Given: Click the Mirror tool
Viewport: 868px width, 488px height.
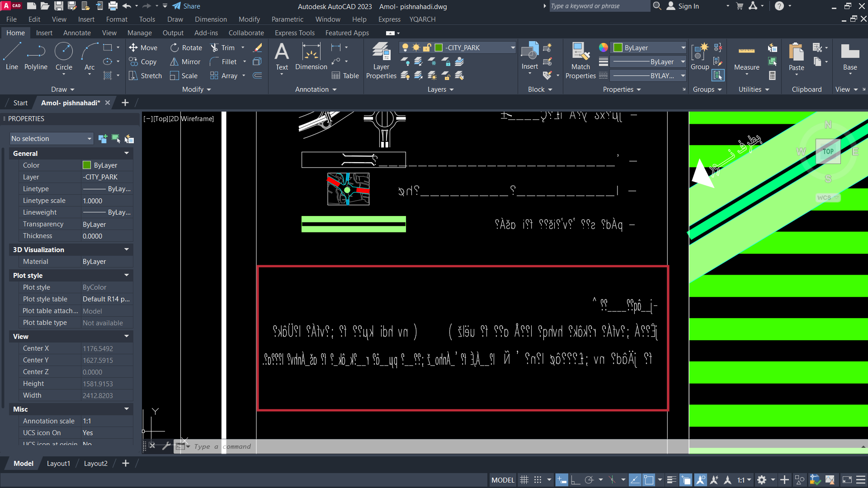Looking at the screenshot, I should tap(185, 61).
